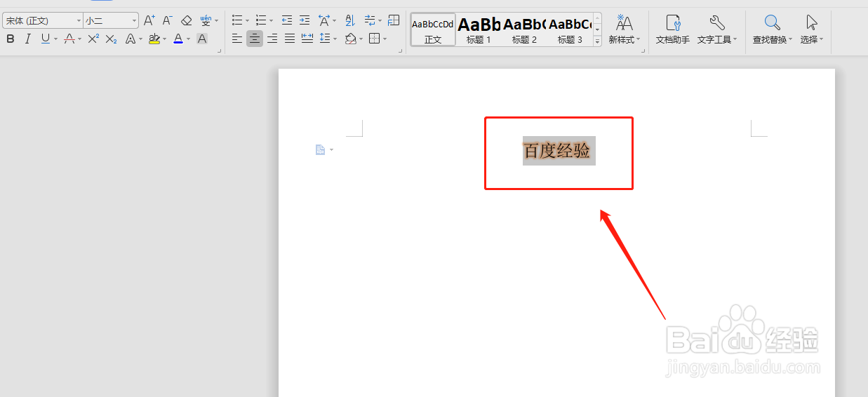This screenshot has height=397, width=868.
Task: Apply subscript formatting
Action: coord(111,39)
